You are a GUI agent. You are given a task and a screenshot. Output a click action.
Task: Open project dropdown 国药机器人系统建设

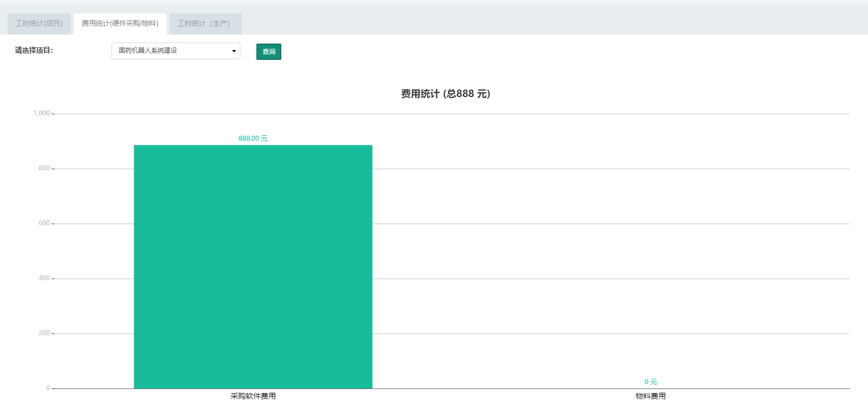(176, 51)
